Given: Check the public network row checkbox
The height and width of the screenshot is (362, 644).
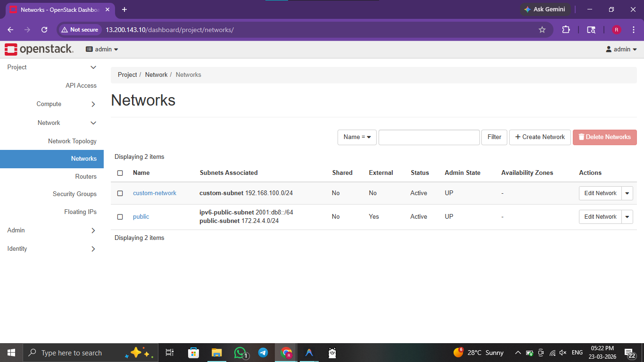Looking at the screenshot, I should pos(120,217).
